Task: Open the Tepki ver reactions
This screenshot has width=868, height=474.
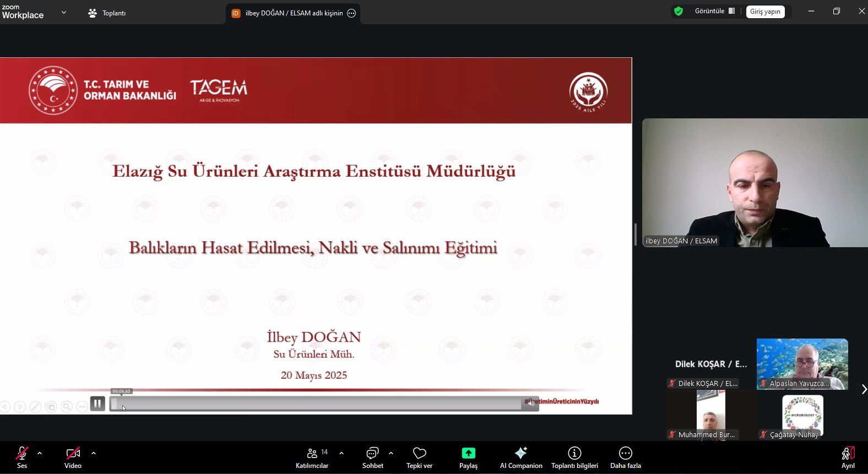Action: [x=419, y=457]
